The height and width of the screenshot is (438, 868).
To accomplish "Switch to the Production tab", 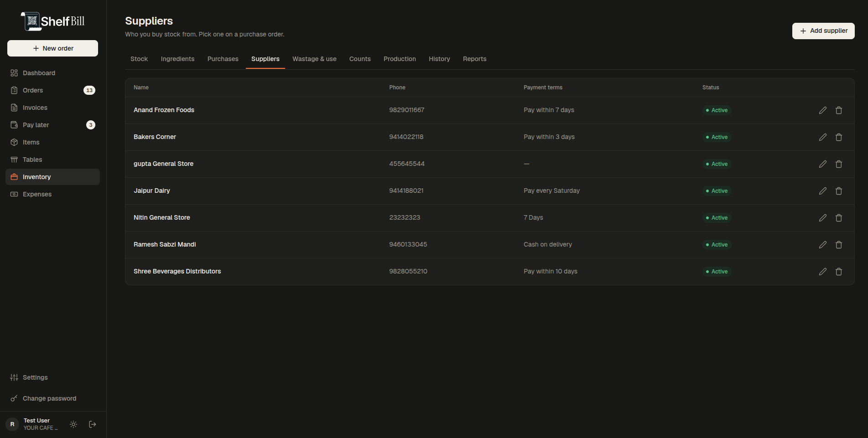I will (400, 59).
